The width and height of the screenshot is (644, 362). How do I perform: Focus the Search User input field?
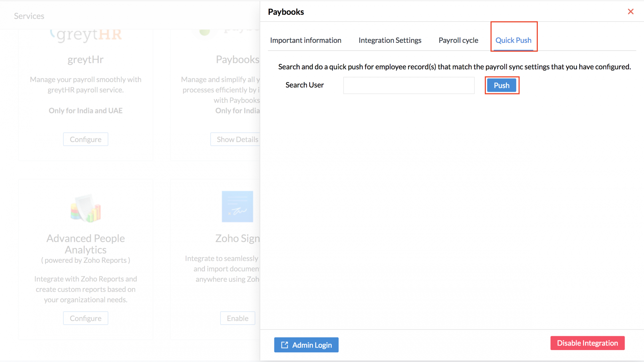pos(409,85)
